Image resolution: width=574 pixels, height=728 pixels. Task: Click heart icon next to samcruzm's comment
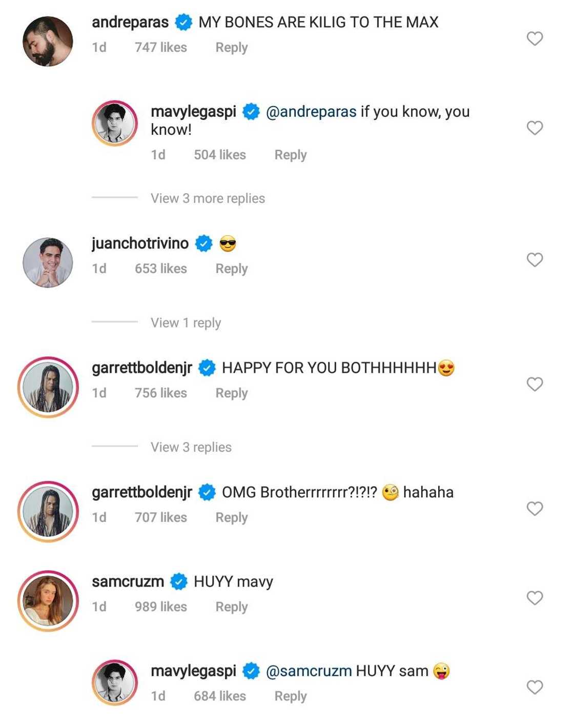coord(535,596)
